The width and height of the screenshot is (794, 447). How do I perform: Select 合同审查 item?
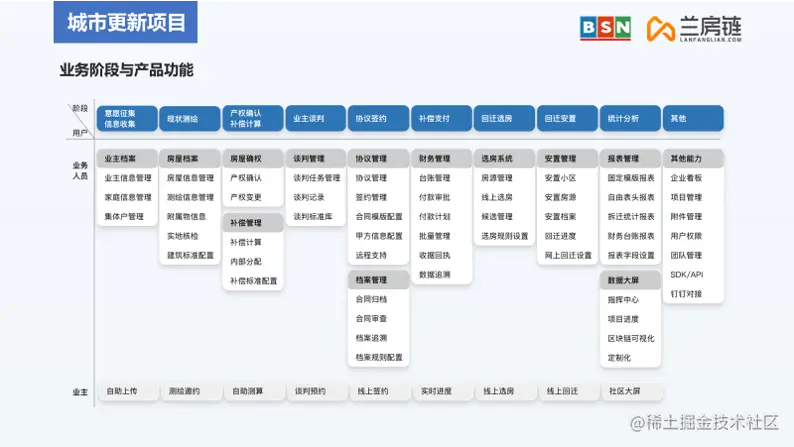pos(371,318)
